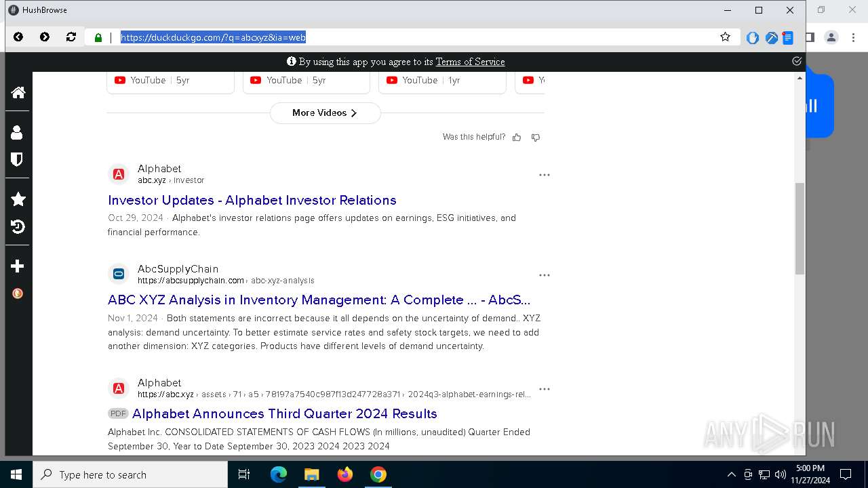Dismiss the terms notice check icon
This screenshot has height=488, width=868.
coord(797,61)
